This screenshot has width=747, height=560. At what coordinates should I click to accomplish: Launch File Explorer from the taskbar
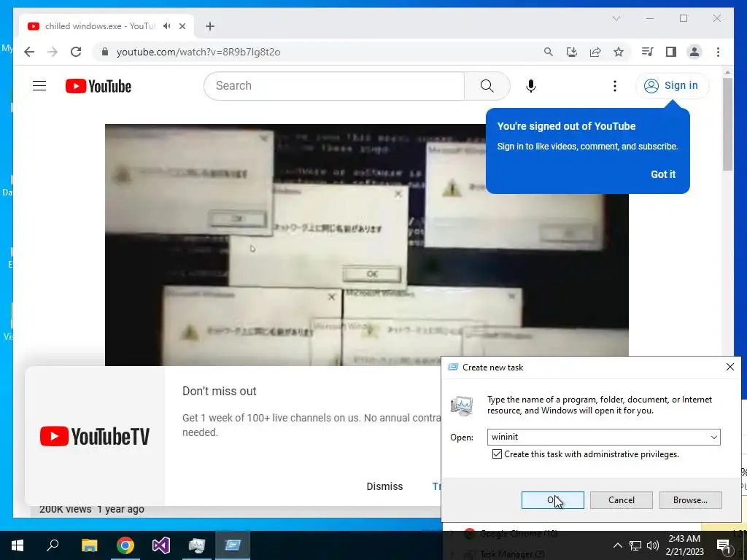(89, 545)
